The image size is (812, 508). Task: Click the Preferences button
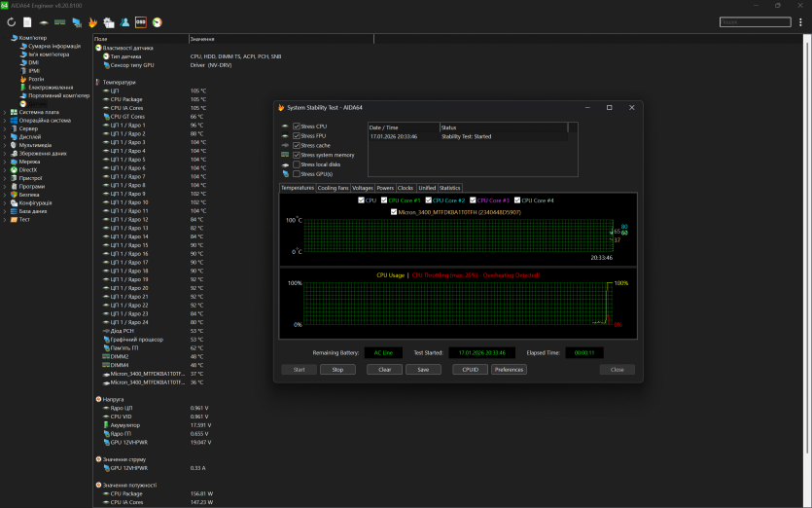coord(509,370)
